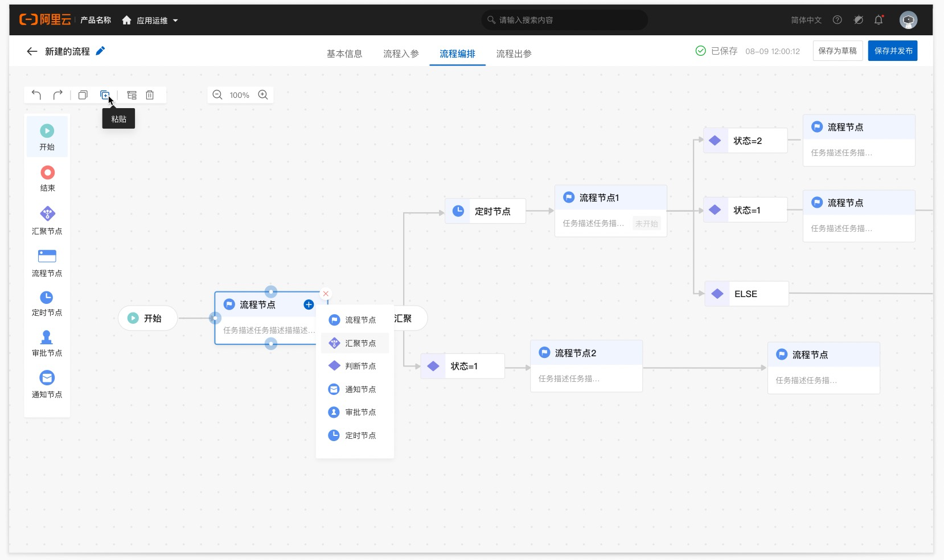Image resolution: width=944 pixels, height=560 pixels.
Task: Select the 汇聚节点 icon in left palette
Action: [47, 214]
